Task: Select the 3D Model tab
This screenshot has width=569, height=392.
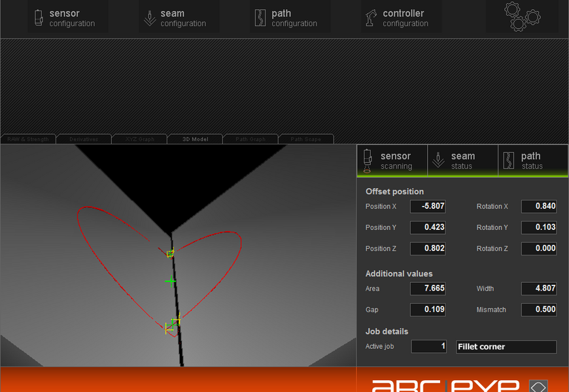Action: 195,139
